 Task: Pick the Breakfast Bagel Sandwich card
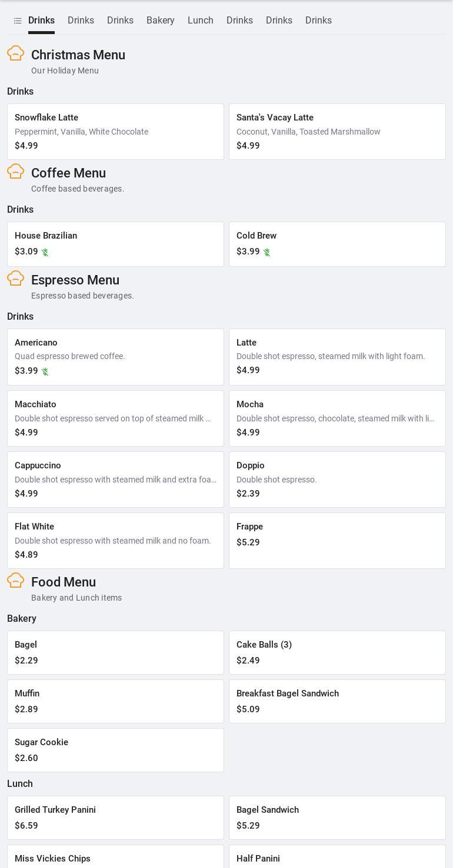click(x=337, y=701)
